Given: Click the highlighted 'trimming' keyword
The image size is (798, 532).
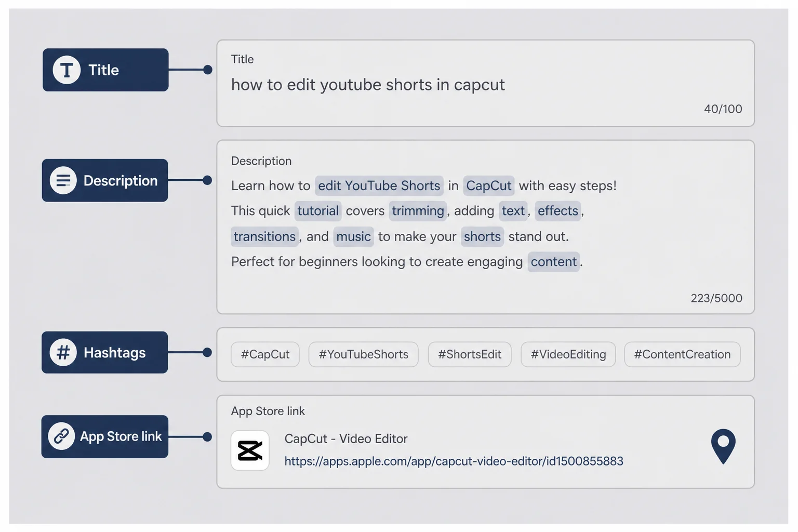Looking at the screenshot, I should coord(418,211).
